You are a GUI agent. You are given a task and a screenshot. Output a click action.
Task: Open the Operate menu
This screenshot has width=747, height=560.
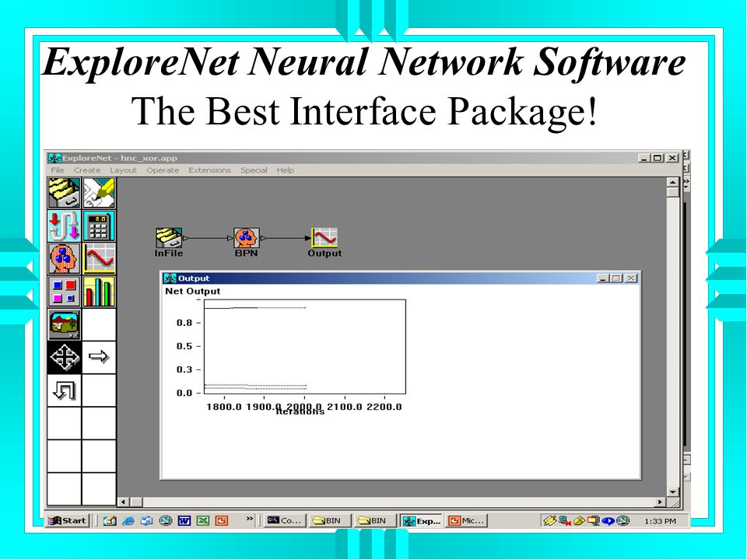(163, 170)
